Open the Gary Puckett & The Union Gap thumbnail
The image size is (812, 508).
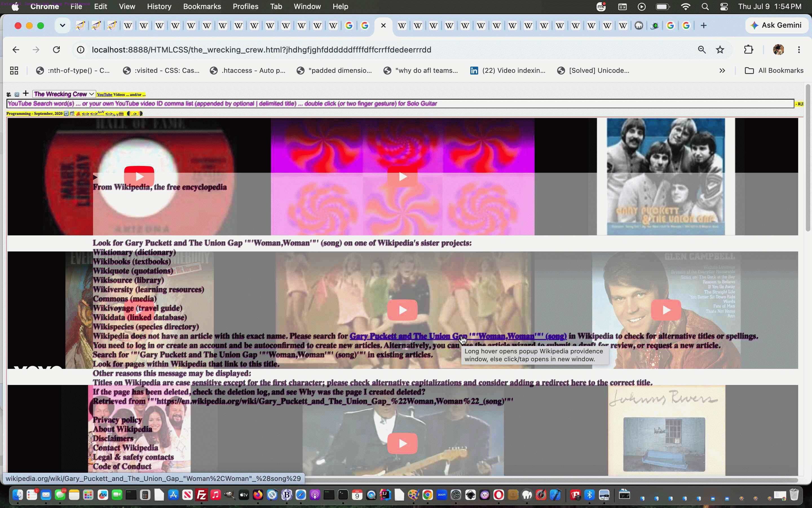(666, 176)
